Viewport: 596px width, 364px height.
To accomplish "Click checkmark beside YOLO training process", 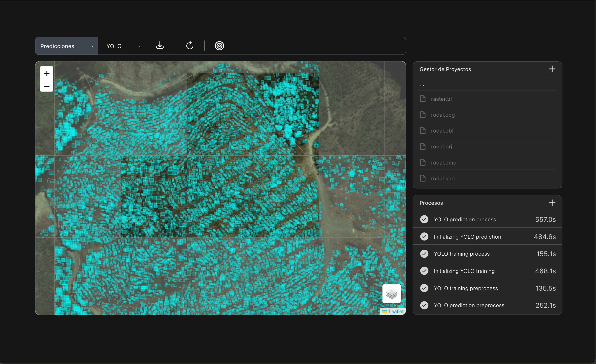I will point(424,254).
